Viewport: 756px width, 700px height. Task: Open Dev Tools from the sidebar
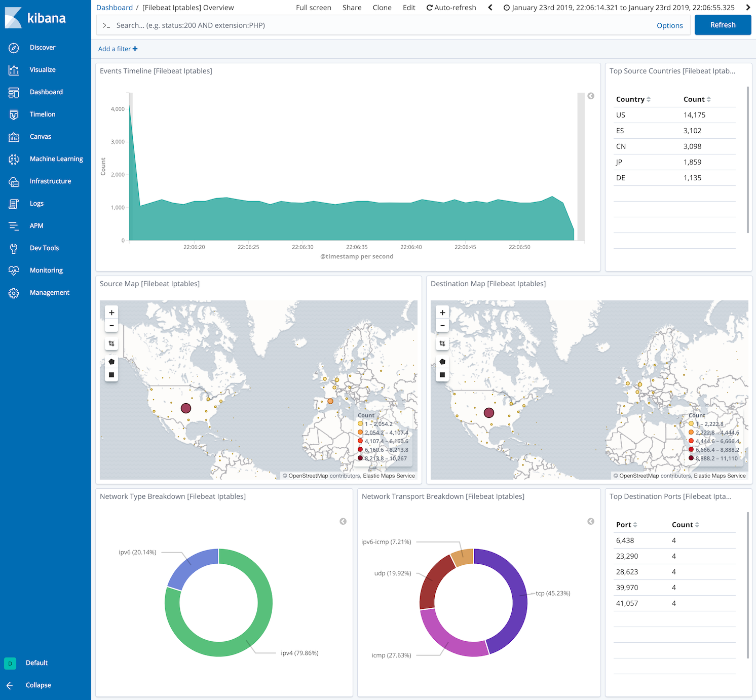pos(44,248)
